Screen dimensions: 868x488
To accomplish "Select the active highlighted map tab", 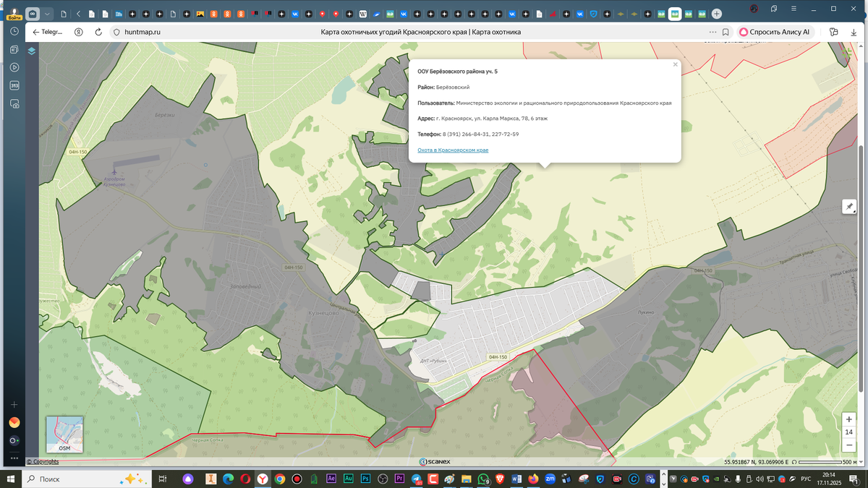I will click(x=675, y=14).
